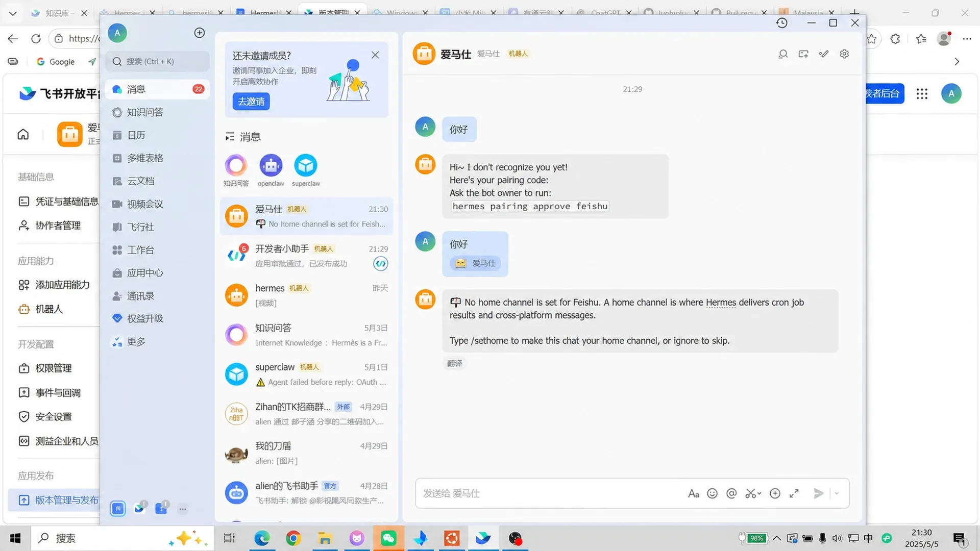The height and width of the screenshot is (551, 980).
Task: Open the superclaw conversation in list
Action: 306,374
